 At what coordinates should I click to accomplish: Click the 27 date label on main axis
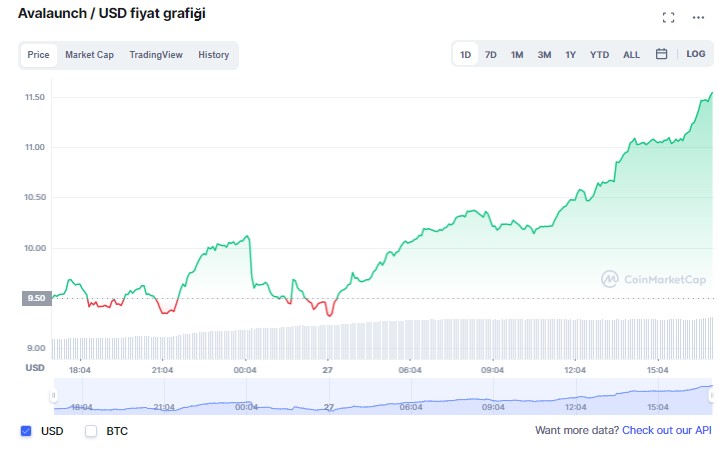327,370
